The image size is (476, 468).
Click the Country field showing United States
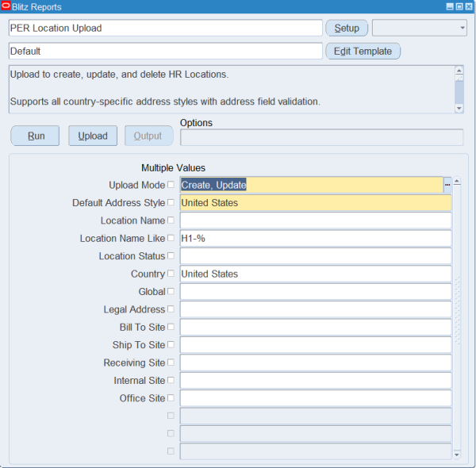tap(316, 274)
